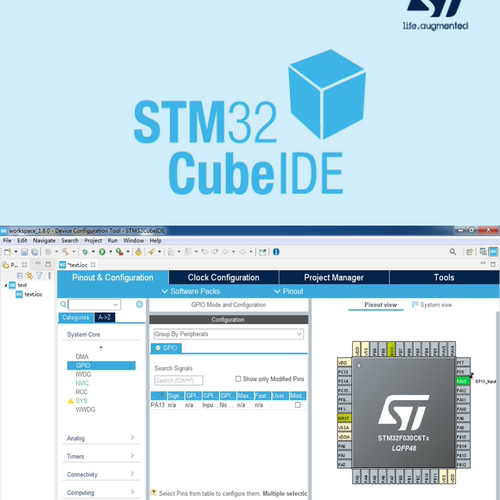Open the peripheral search combo dropdown

(115, 304)
